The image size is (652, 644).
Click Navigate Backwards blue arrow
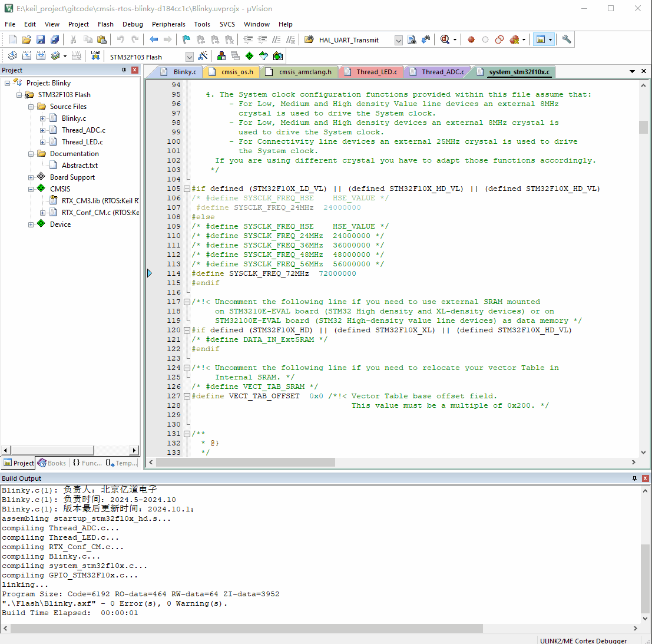coord(154,39)
